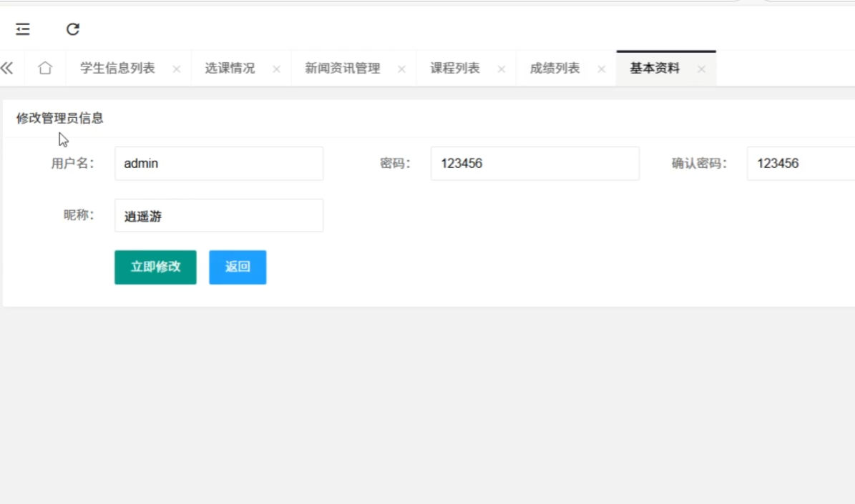Viewport: 855px width, 504px height.
Task: Collapse the sidebar menu icon
Action: pyautogui.click(x=23, y=29)
